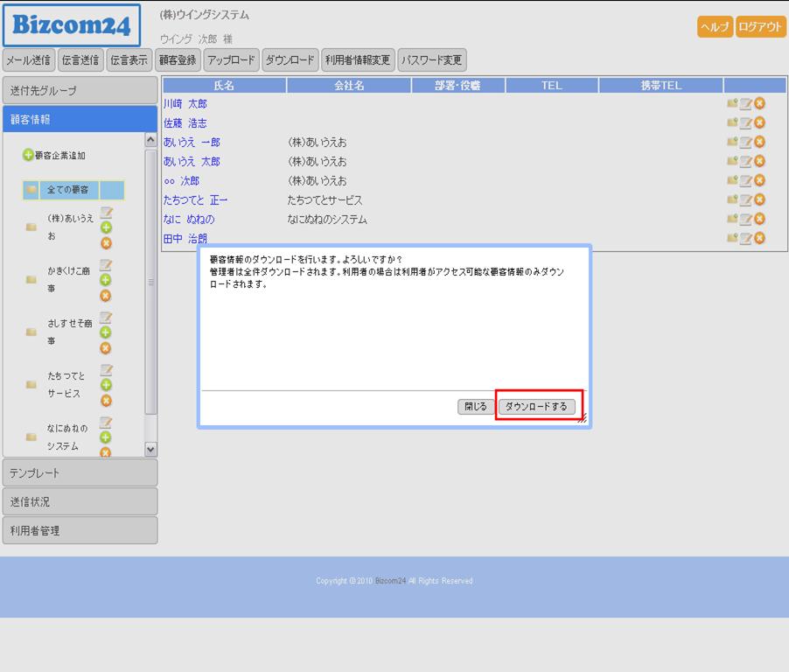Viewport: 789px width, 672px height.
Task: Click the 閉じる button to dismiss dialog
Action: 476,407
